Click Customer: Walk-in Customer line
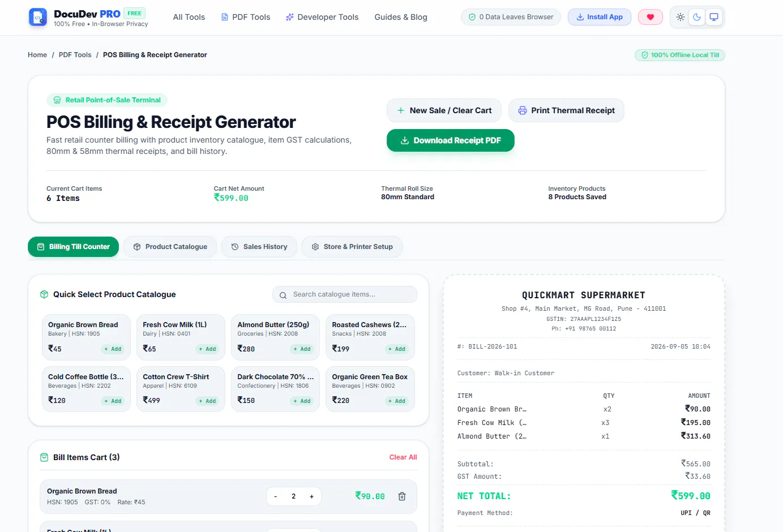 click(506, 374)
